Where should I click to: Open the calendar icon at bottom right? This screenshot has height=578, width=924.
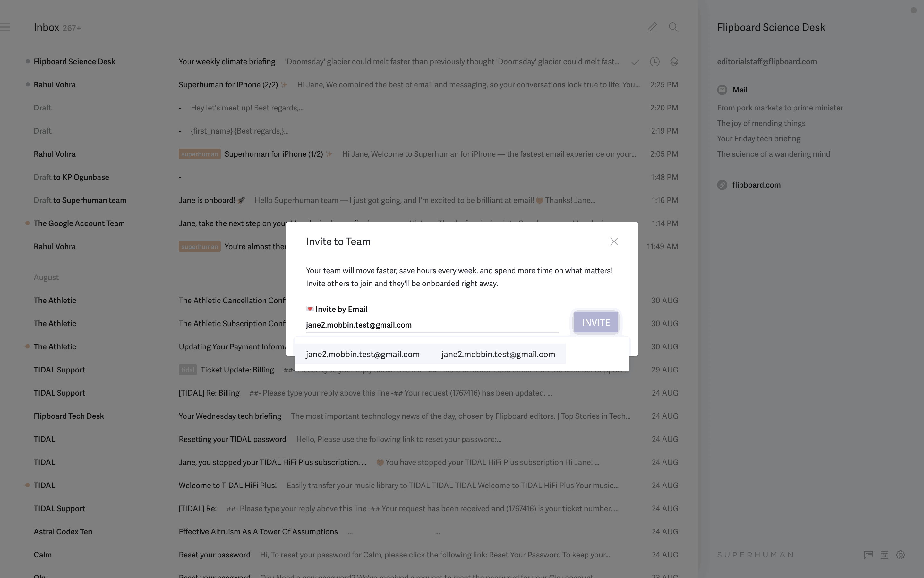885,555
